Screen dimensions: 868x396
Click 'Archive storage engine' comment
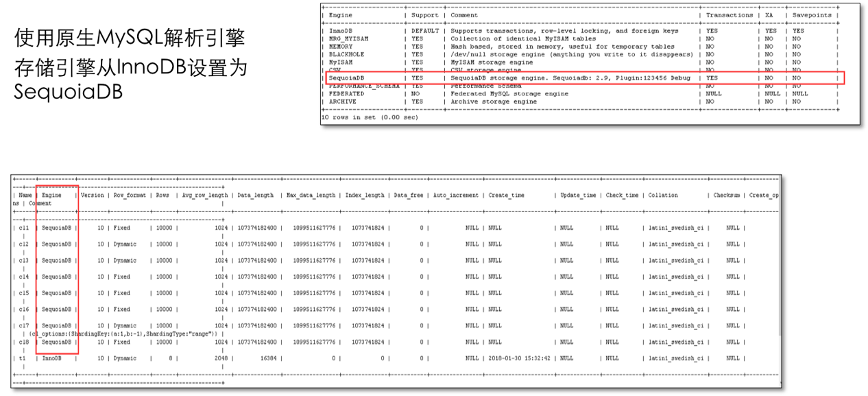click(494, 102)
